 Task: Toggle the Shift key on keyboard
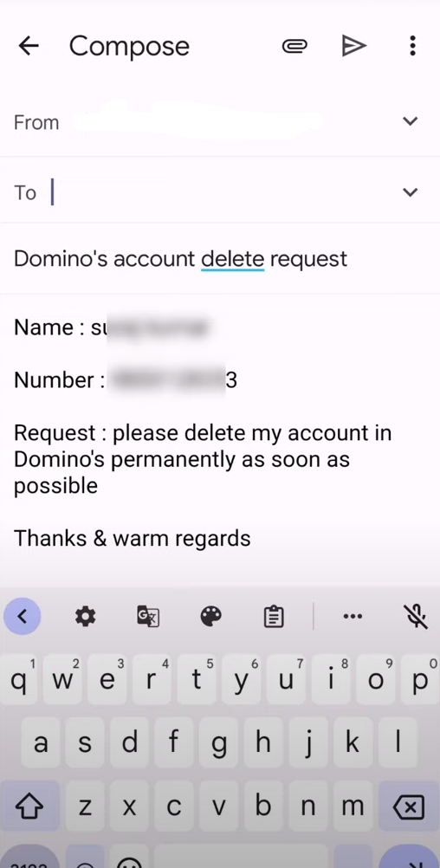coord(29,806)
